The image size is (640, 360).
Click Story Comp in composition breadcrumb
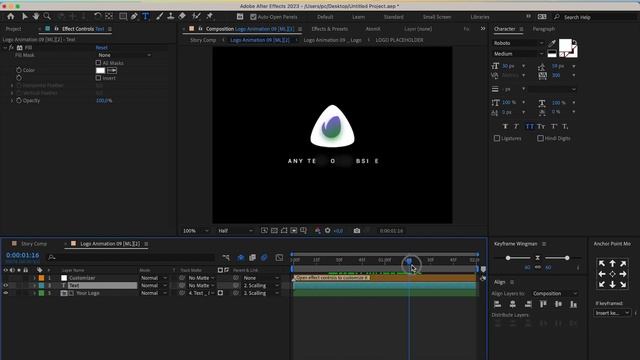(203, 40)
